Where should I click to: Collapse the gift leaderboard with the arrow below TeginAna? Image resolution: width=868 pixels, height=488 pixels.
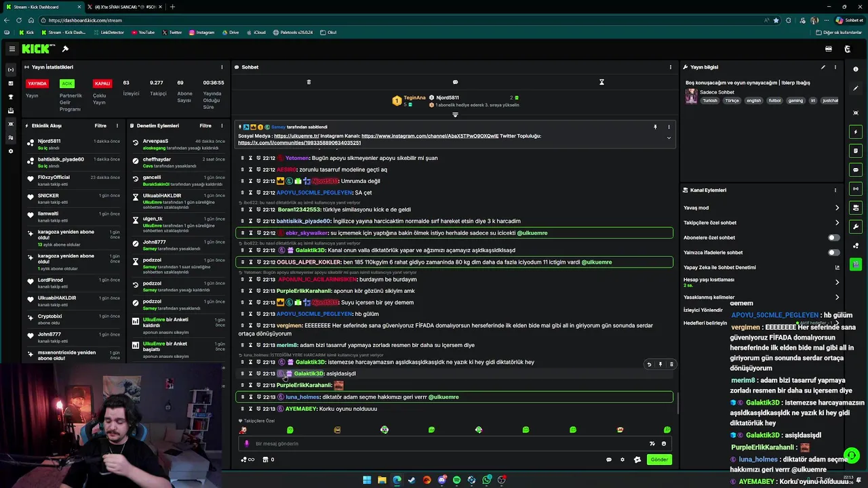455,115
